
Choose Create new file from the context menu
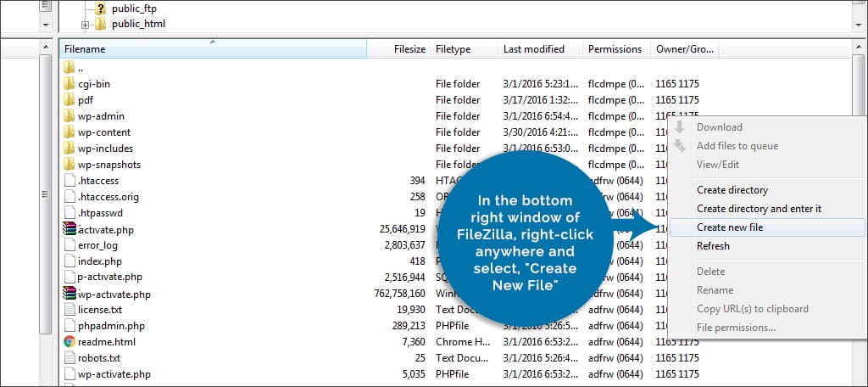click(766, 227)
